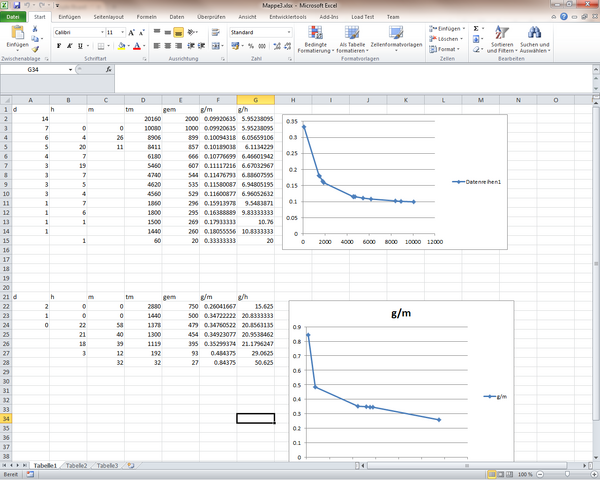Switch to Überprüfen ribbon tab
Image resolution: width=600 pixels, height=480 pixels.
point(211,17)
